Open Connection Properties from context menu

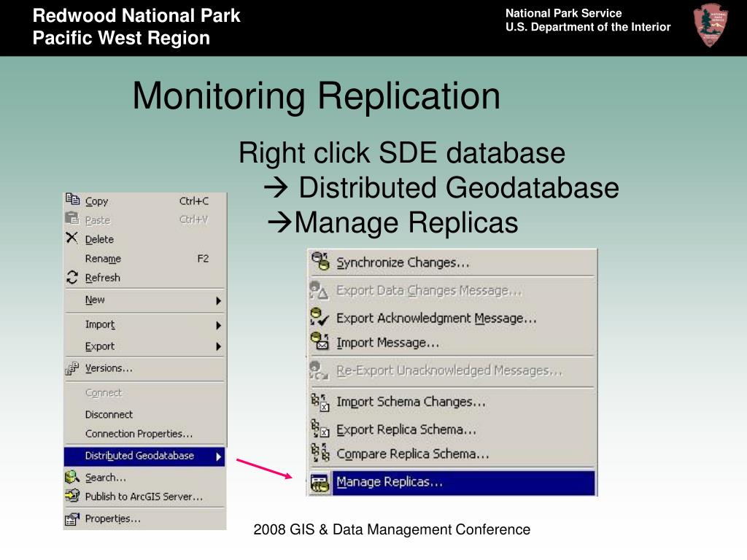point(139,434)
